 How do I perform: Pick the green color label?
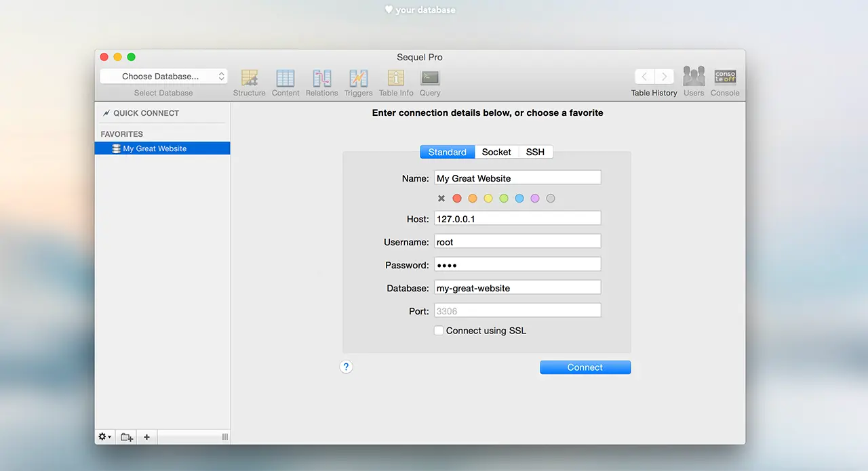504,199
